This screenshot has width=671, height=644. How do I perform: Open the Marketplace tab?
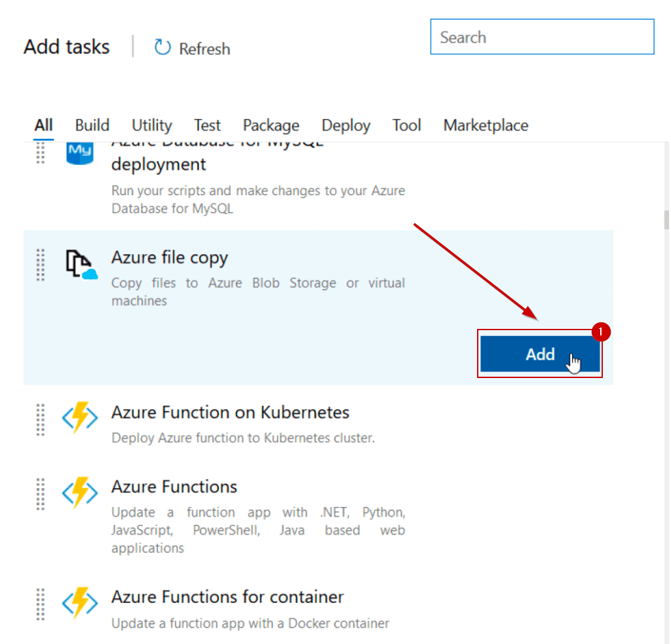(x=486, y=125)
